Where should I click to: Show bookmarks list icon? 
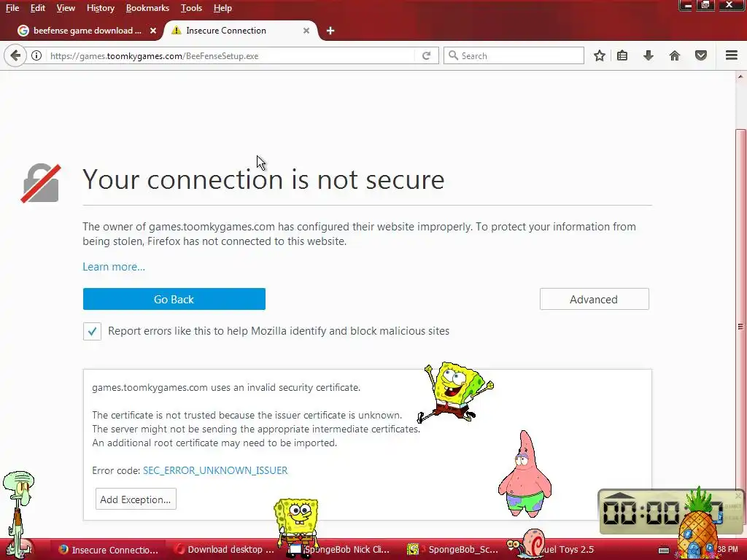pos(622,55)
